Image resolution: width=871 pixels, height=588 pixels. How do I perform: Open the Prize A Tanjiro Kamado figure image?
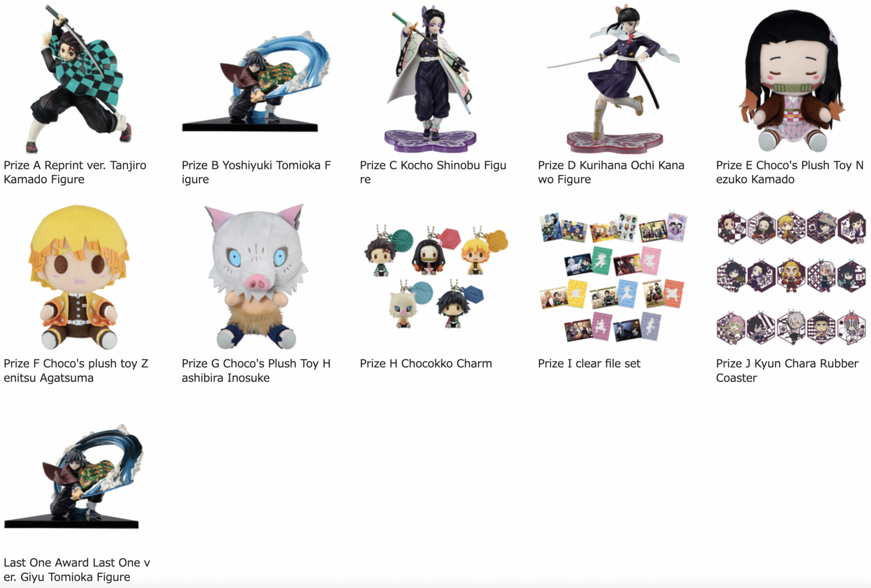(78, 79)
